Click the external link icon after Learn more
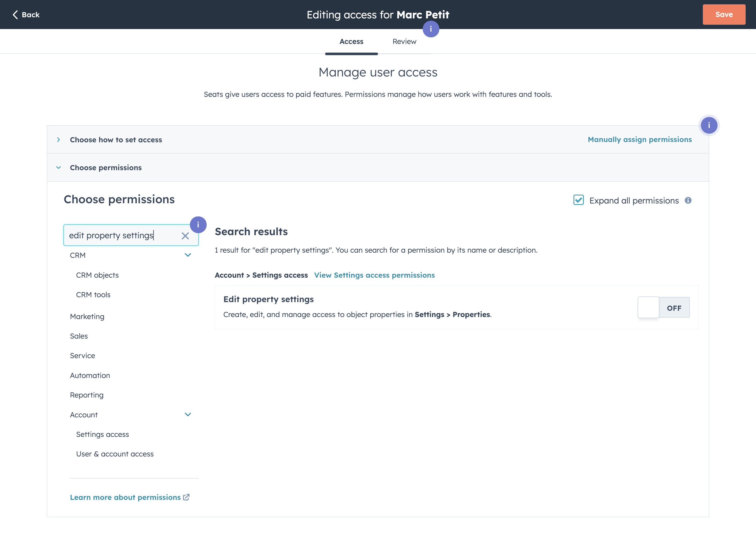 point(186,497)
